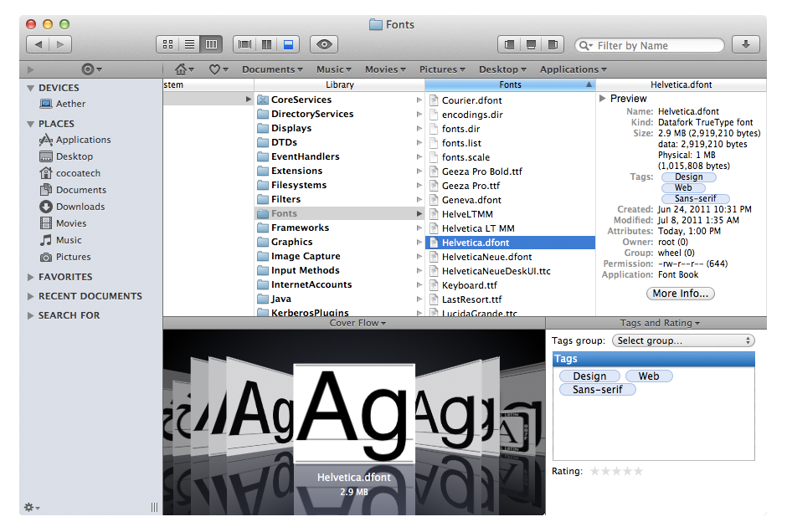Open Desktop in the sidebar
The height and width of the screenshot is (532, 787).
click(66, 156)
